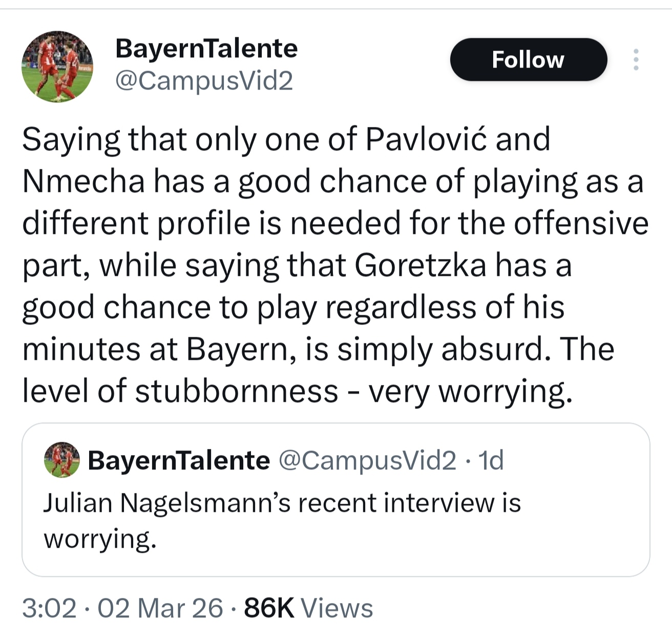Click the 02 Mar 26 post date
672x644 pixels.
(x=160, y=608)
